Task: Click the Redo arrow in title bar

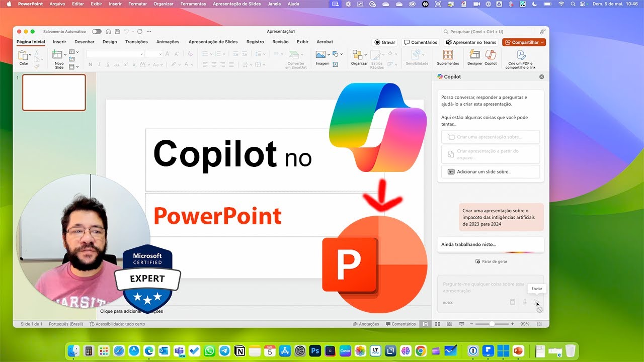Action: click(x=140, y=31)
